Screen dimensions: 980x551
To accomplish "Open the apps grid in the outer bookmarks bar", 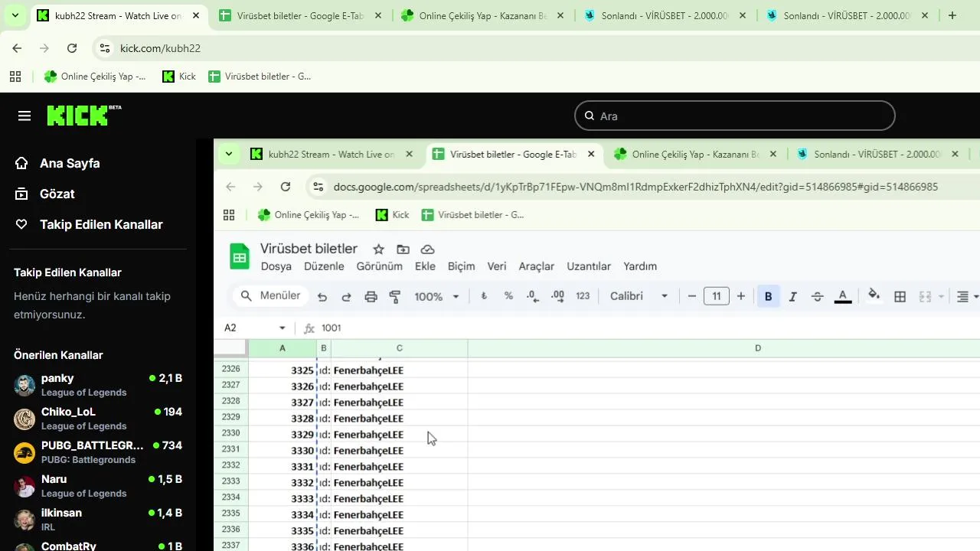I will [15, 77].
